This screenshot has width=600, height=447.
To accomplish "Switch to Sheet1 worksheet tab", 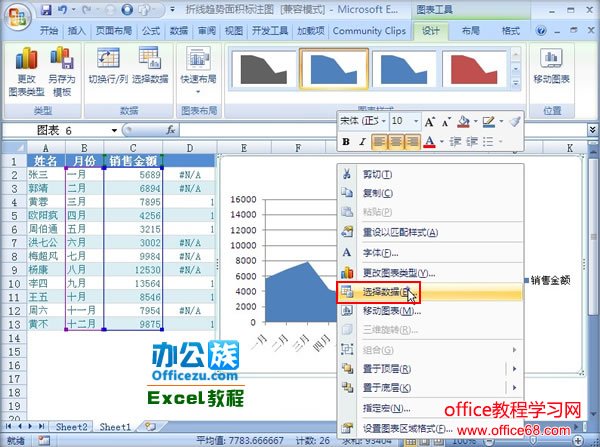I will coord(115,427).
